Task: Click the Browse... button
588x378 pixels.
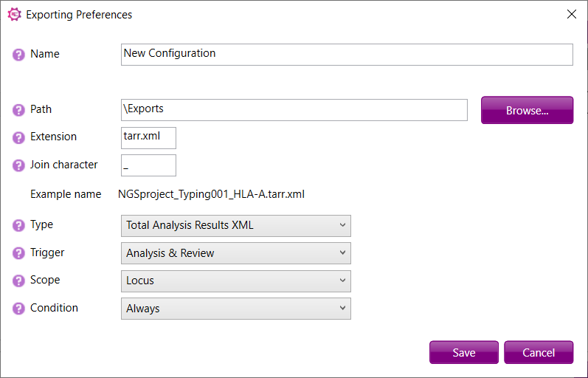Action: [x=528, y=110]
